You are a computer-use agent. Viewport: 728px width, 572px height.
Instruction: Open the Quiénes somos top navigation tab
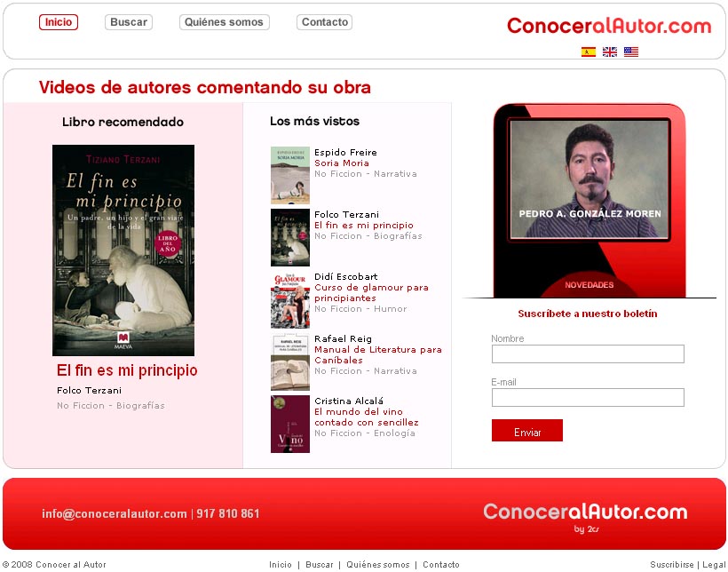tap(225, 22)
